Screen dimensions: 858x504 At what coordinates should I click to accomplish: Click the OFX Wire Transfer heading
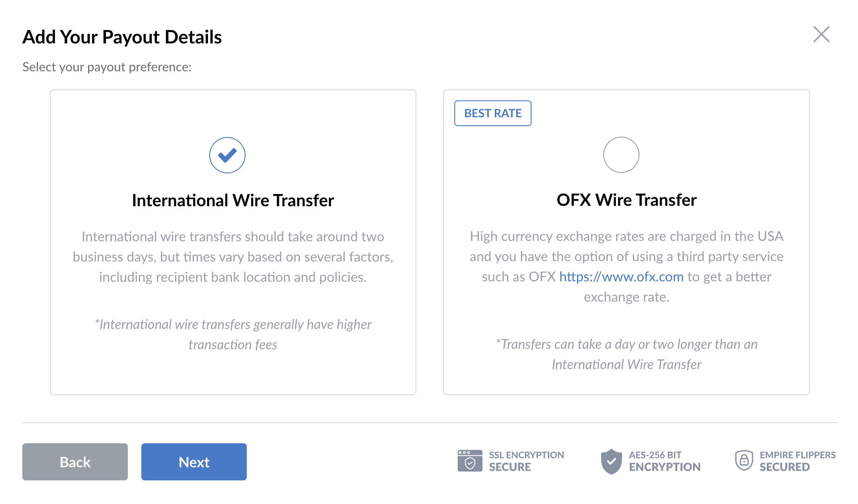pyautogui.click(x=626, y=200)
